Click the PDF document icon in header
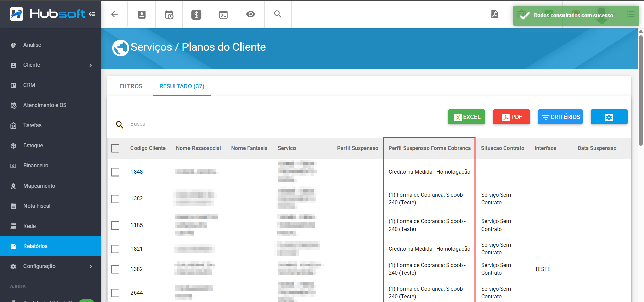The image size is (644, 302). (x=494, y=14)
